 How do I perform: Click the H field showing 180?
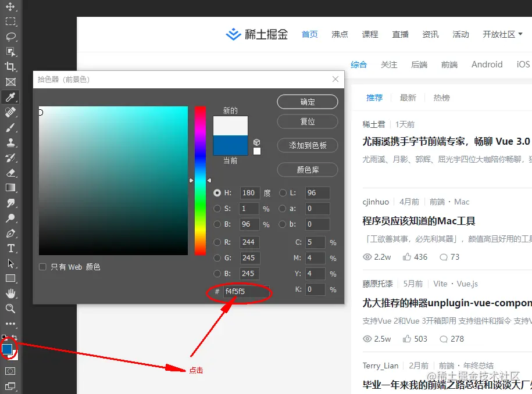coord(250,193)
